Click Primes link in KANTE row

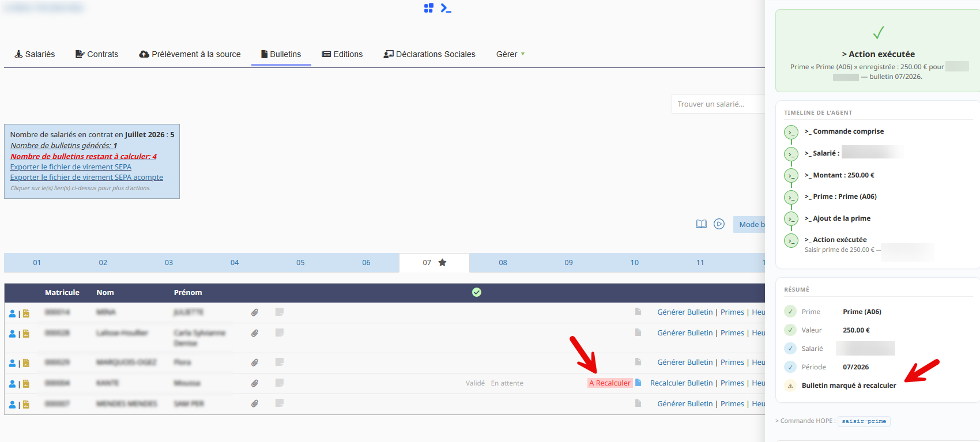coord(732,383)
